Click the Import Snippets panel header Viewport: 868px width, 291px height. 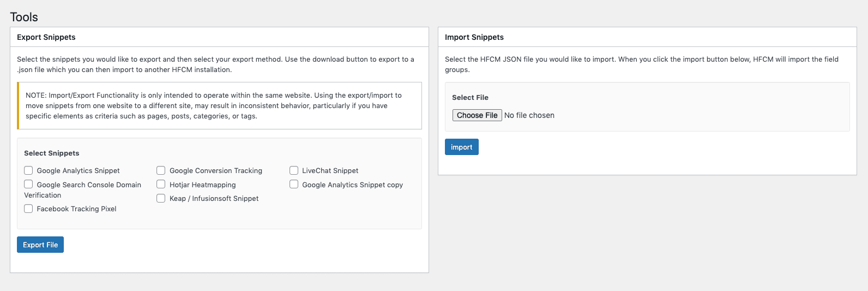click(474, 37)
